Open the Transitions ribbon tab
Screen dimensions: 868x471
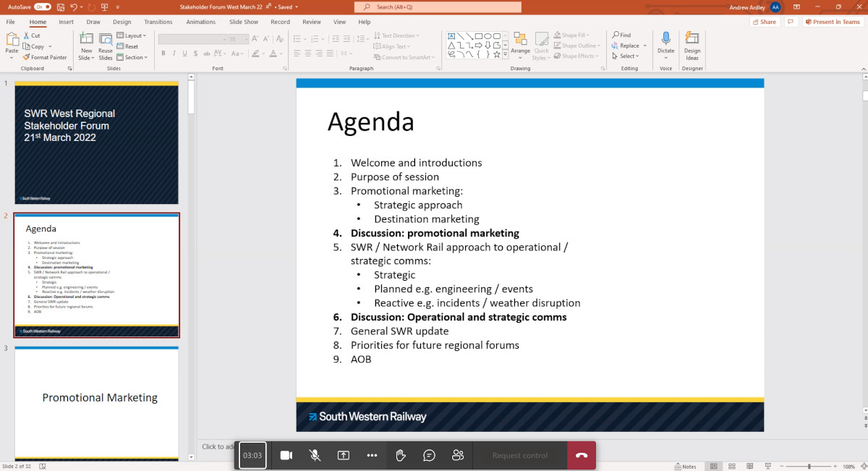point(158,22)
